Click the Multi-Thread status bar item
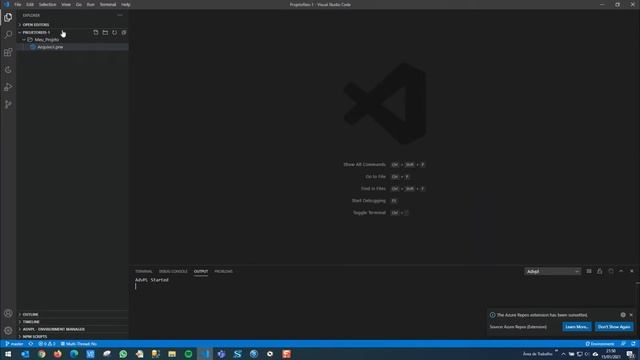The image size is (640, 360). pyautogui.click(x=79, y=344)
